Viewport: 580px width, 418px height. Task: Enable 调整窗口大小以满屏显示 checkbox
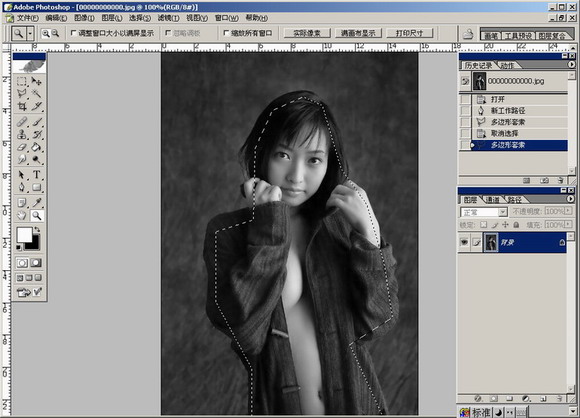[x=73, y=33]
